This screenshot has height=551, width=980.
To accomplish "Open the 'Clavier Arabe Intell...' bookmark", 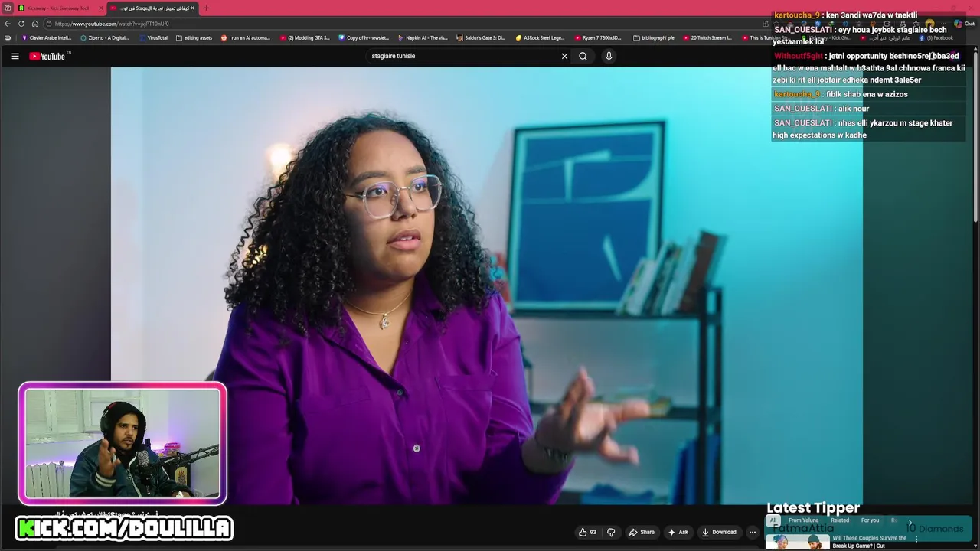I will tap(47, 37).
